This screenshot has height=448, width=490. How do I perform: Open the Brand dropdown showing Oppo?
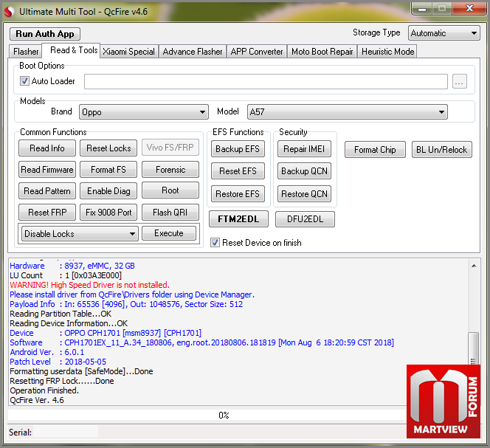[144, 112]
